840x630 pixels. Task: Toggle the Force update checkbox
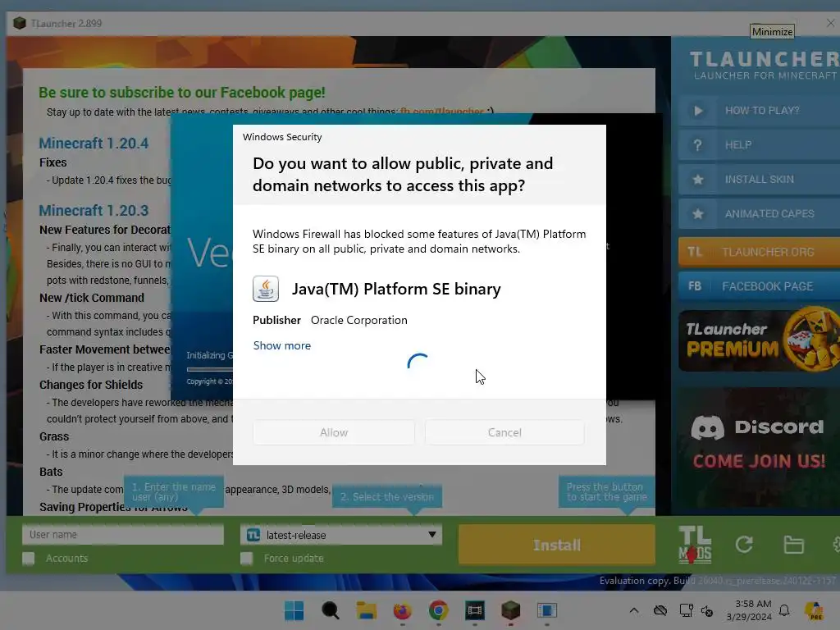click(x=246, y=559)
